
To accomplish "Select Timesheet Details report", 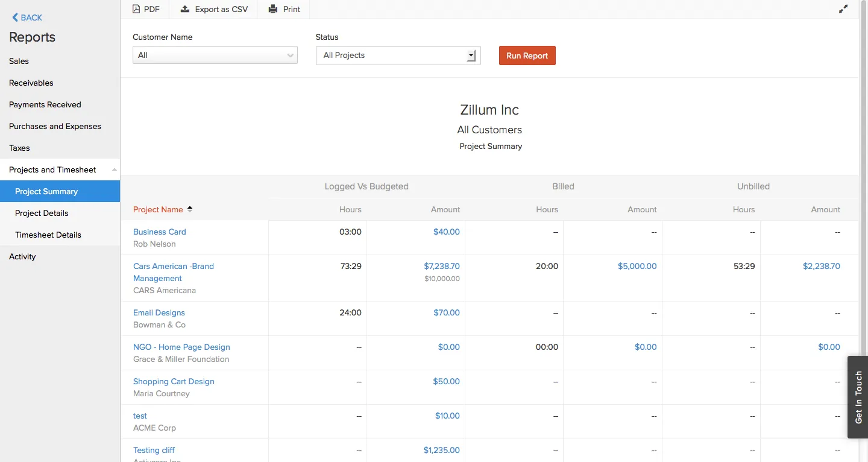I will click(48, 235).
